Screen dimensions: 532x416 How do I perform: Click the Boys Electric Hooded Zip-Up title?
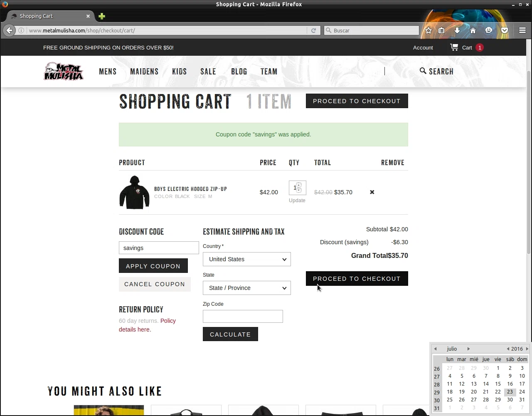tap(190, 189)
